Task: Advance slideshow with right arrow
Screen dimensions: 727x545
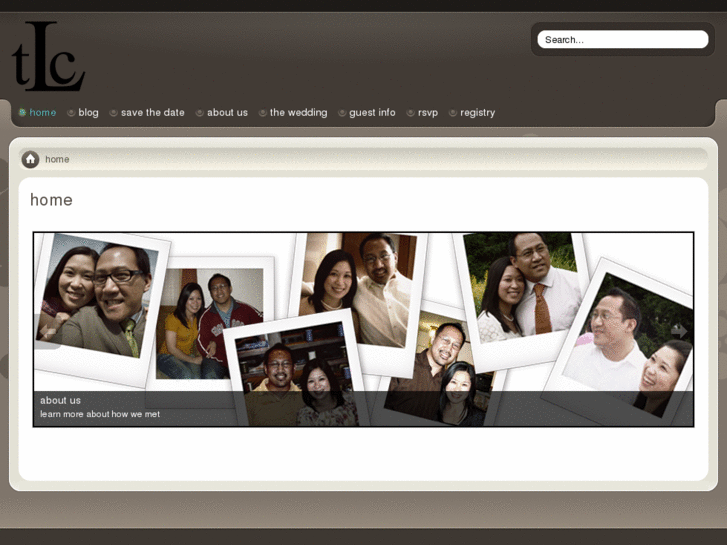Action: [x=679, y=331]
